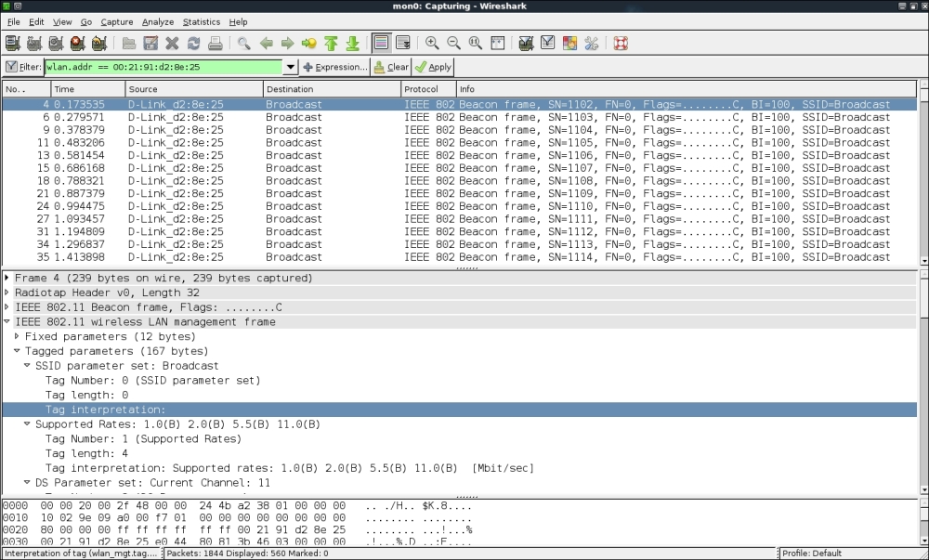Open preferences with the tools icon
Screen dimensions: 929x560
(591, 44)
